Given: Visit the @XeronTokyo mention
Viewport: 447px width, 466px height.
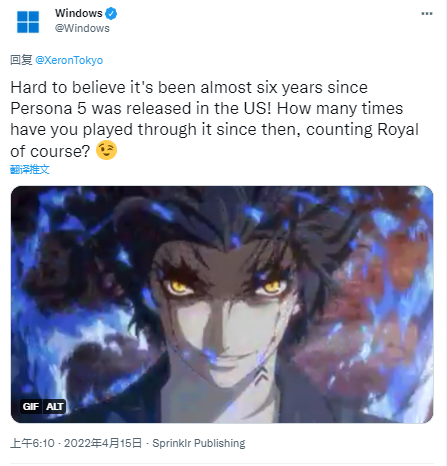Looking at the screenshot, I should pyautogui.click(x=69, y=60).
